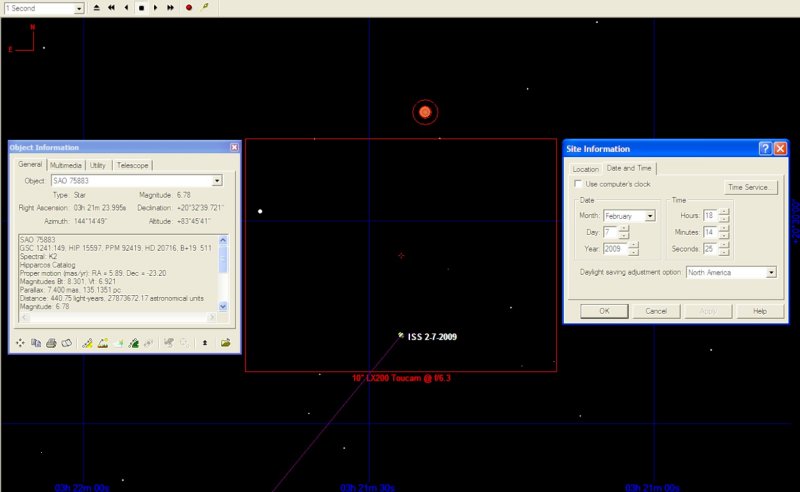This screenshot has height=492, width=800.
Task: Step time forward with single right arrow
Action: (x=156, y=8)
